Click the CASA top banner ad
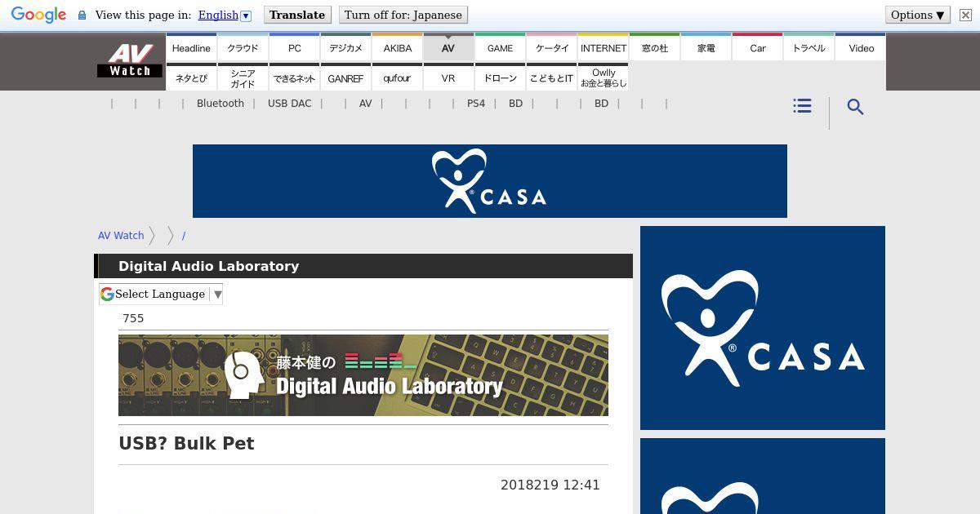Image resolution: width=980 pixels, height=514 pixels. click(x=490, y=181)
